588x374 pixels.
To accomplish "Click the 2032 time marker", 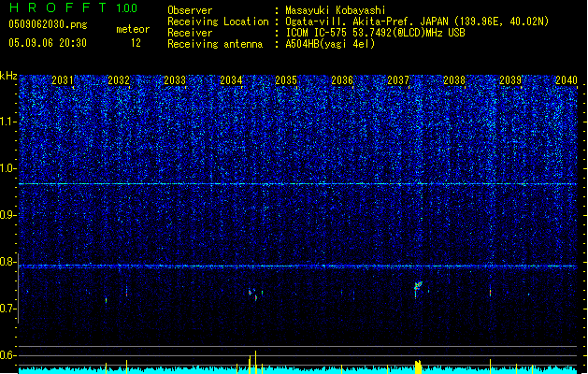I will (119, 80).
